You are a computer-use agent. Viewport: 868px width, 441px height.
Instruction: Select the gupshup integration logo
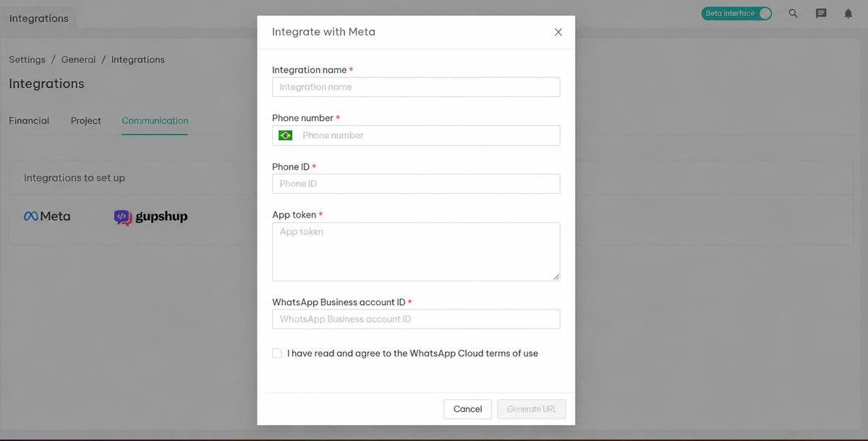coord(150,217)
